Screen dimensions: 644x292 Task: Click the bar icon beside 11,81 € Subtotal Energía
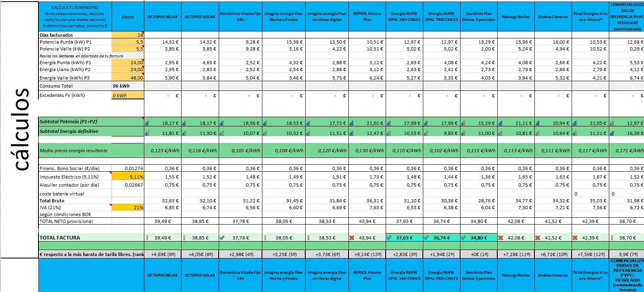(x=146, y=133)
